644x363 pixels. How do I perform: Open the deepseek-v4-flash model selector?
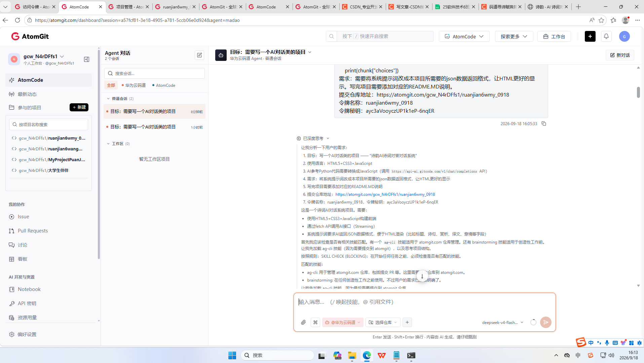tap(503, 322)
